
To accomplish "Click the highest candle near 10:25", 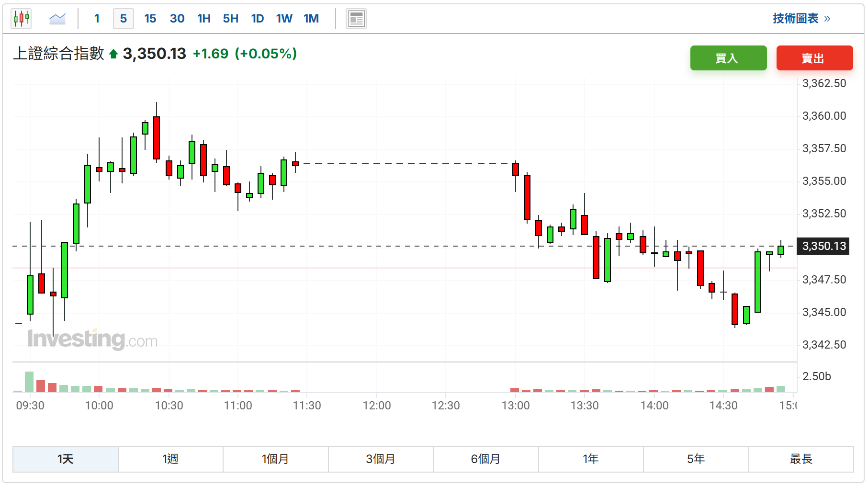I will [x=157, y=137].
